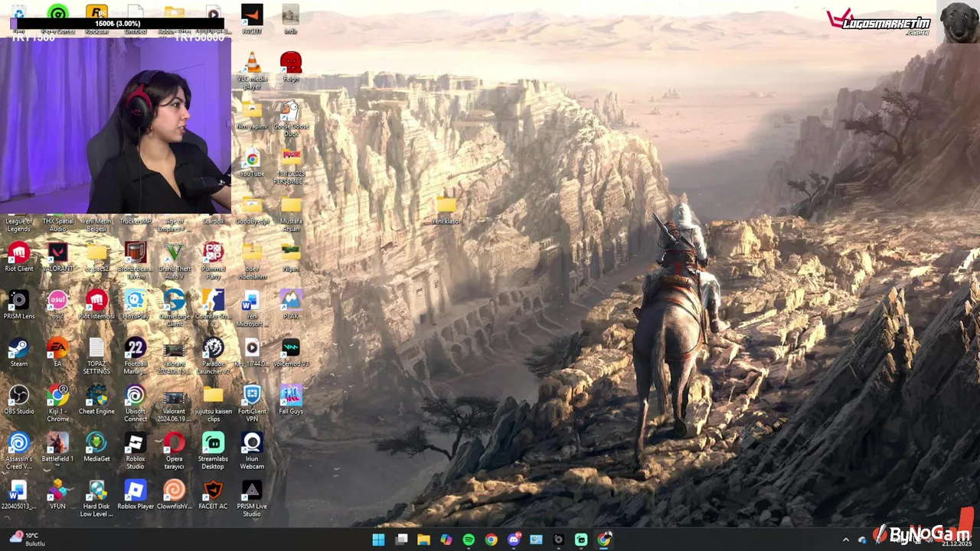Select the Pummel Party desktop icon

[x=213, y=261]
